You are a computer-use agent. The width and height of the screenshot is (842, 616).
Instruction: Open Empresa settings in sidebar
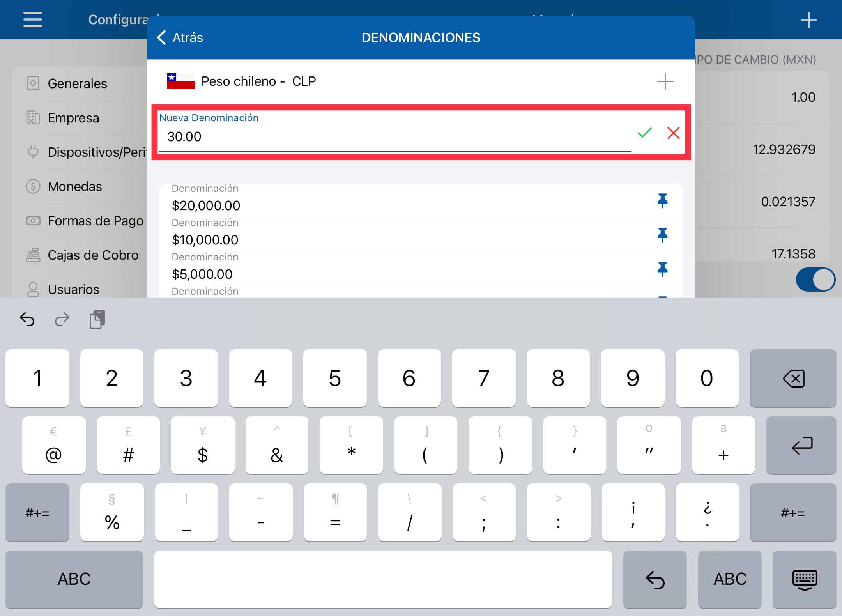(x=80, y=118)
